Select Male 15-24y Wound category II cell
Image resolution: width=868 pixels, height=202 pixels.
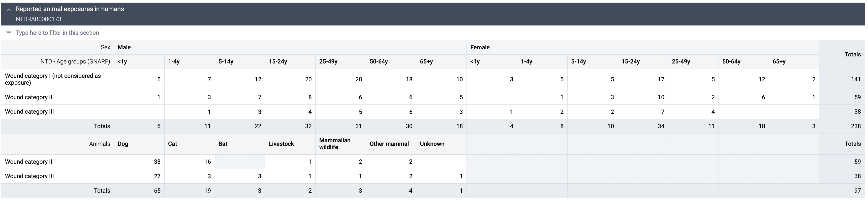(x=290, y=97)
